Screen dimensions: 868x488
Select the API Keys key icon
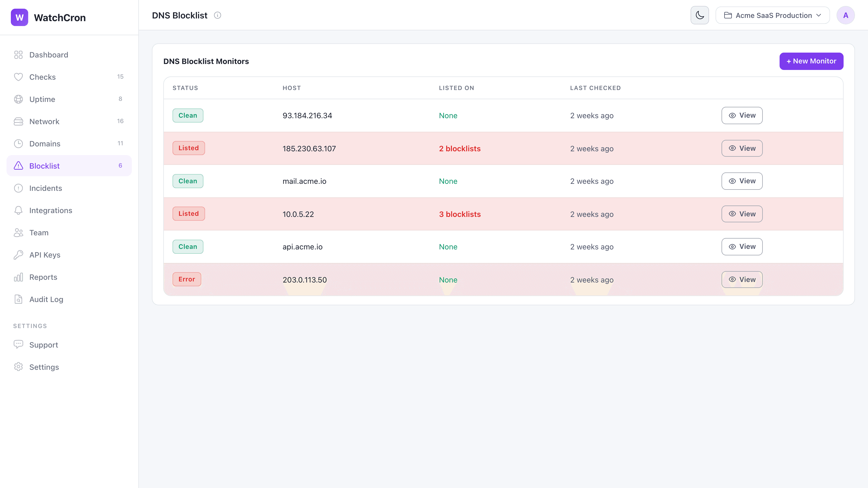pos(18,255)
